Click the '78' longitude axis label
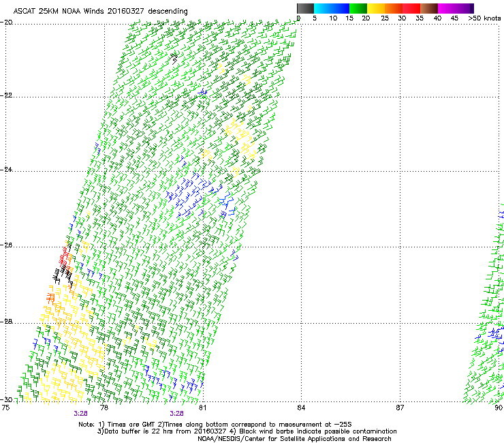The width and height of the screenshot is (504, 443). [104, 408]
